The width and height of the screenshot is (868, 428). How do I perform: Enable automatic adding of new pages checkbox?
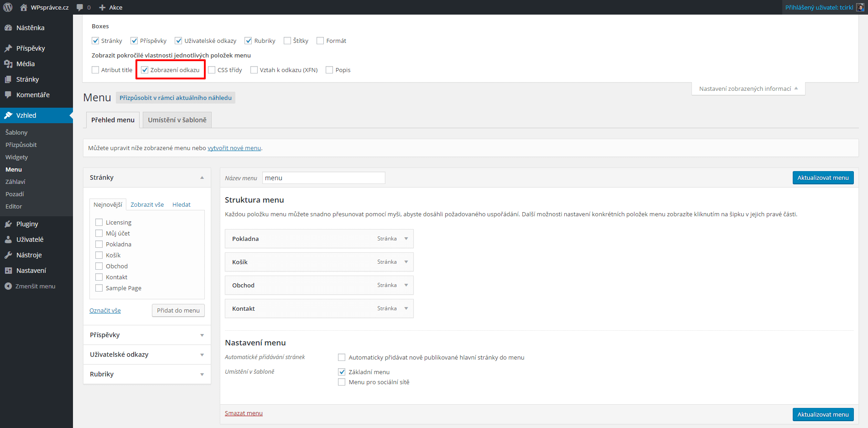pyautogui.click(x=342, y=357)
